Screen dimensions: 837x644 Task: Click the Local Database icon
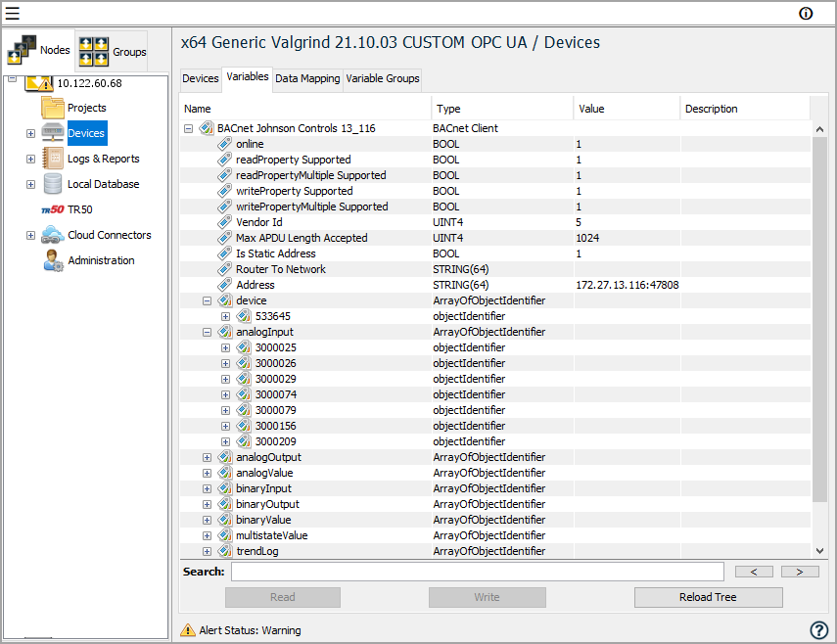pyautogui.click(x=53, y=184)
